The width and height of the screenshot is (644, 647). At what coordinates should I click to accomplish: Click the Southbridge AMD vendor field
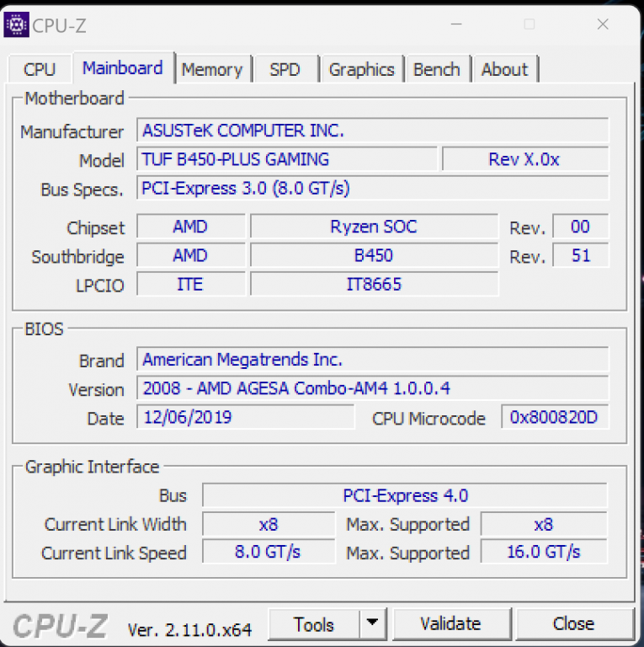(191, 255)
